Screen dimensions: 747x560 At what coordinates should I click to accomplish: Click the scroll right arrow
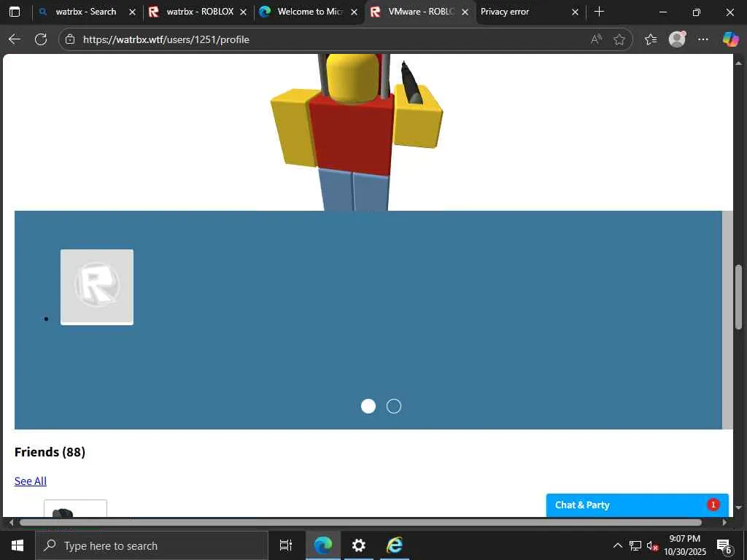tap(725, 522)
